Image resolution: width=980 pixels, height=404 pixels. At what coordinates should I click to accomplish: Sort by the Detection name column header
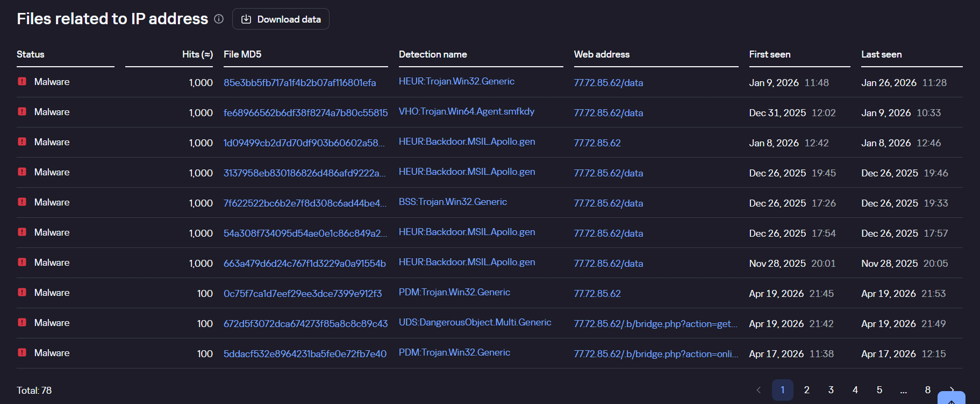pos(433,54)
